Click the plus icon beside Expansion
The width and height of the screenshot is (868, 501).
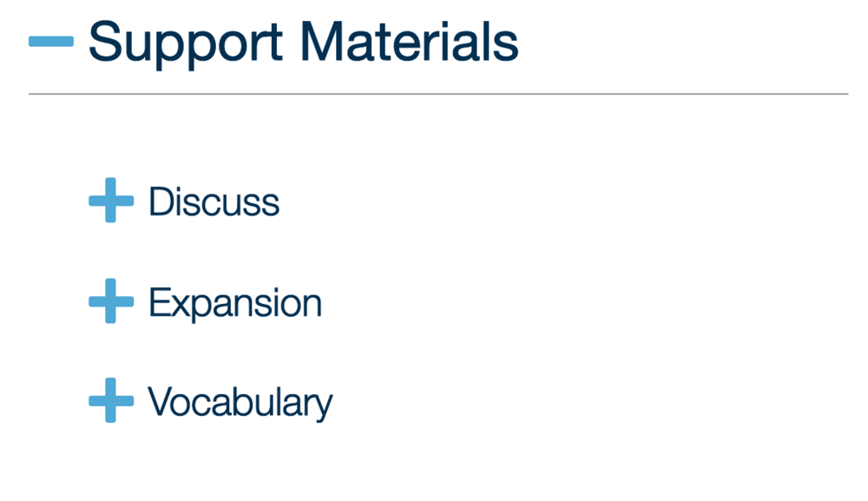[111, 301]
